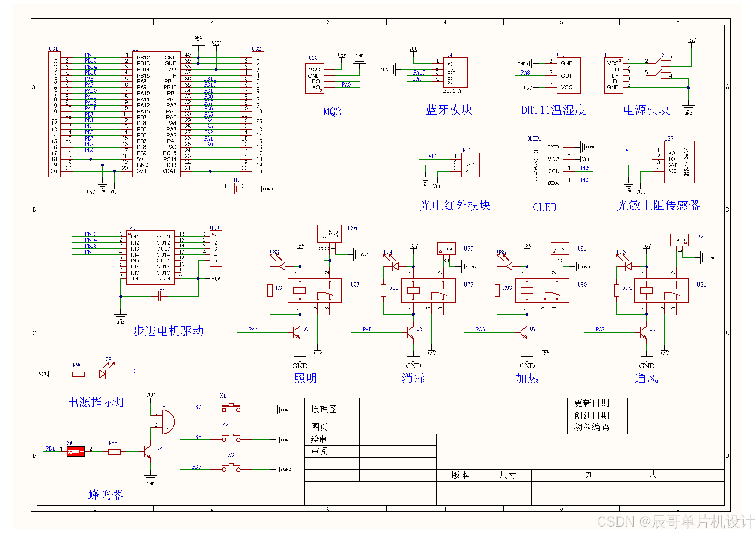The image size is (756, 534).
Task: Select the U33 relay component box
Action: point(314,290)
